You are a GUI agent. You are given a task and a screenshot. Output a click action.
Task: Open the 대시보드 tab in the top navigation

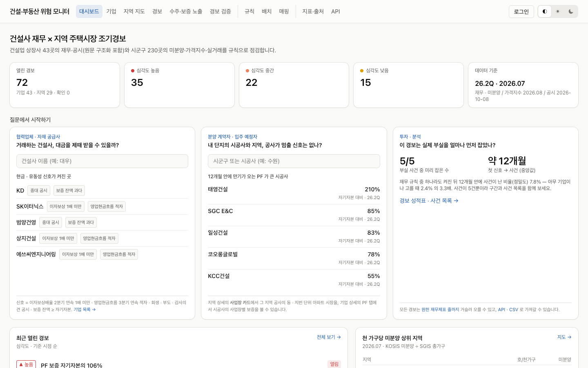point(89,11)
